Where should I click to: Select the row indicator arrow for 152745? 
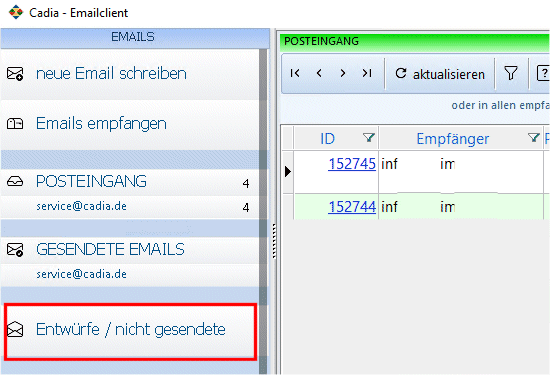tap(288, 172)
